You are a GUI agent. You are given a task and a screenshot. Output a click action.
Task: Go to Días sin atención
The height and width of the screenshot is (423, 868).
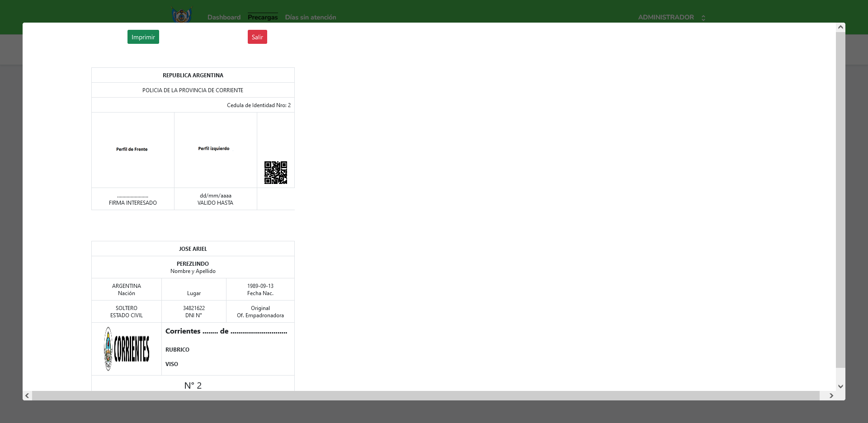tap(310, 17)
